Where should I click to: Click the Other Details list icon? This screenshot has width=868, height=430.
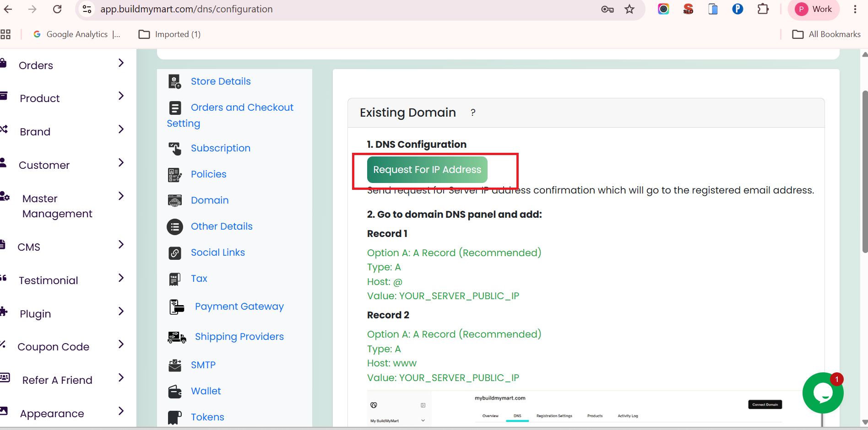(175, 227)
